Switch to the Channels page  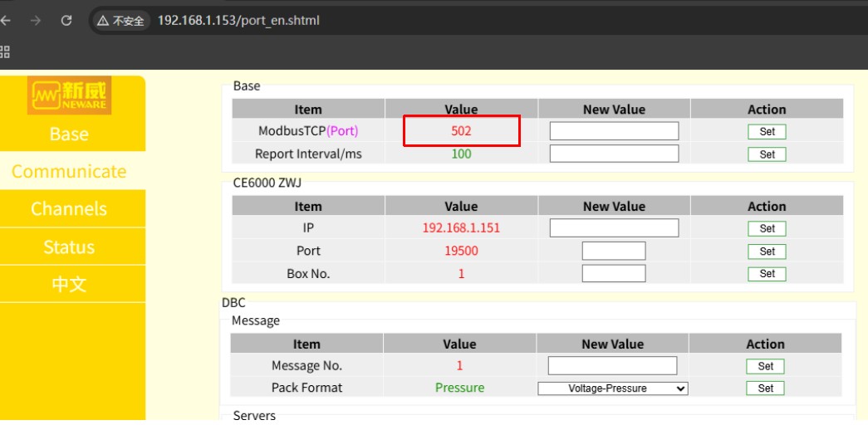[69, 208]
